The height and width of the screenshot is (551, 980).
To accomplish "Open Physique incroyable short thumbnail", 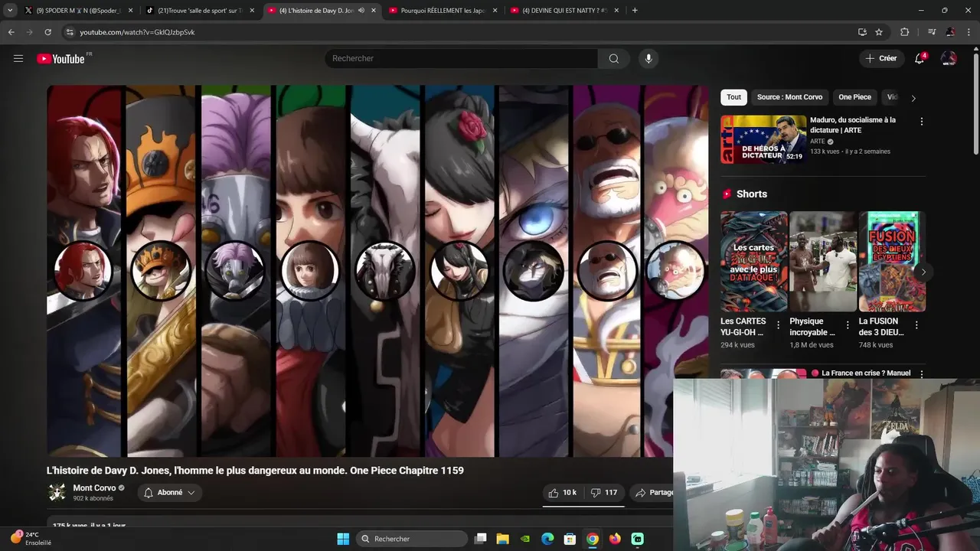I will [823, 261].
